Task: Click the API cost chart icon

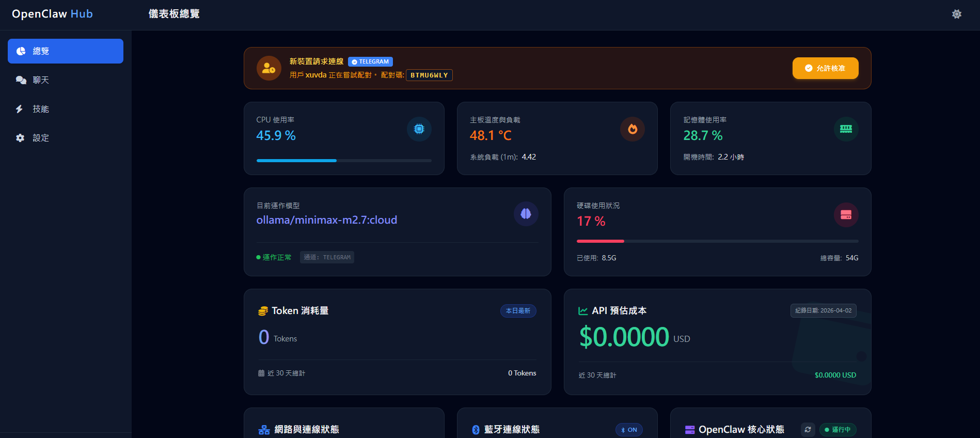Action: [x=583, y=311]
